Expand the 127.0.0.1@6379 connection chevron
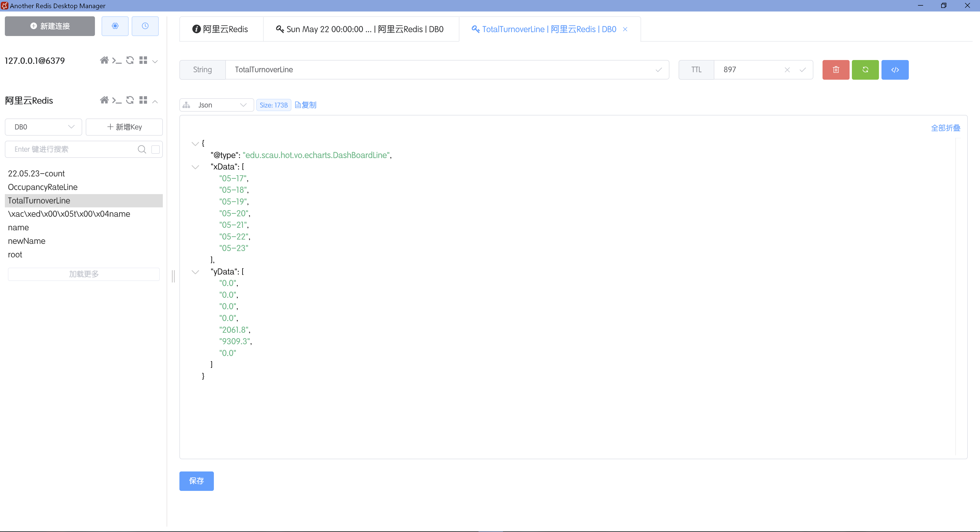The width and height of the screenshot is (980, 532). pyautogui.click(x=155, y=61)
